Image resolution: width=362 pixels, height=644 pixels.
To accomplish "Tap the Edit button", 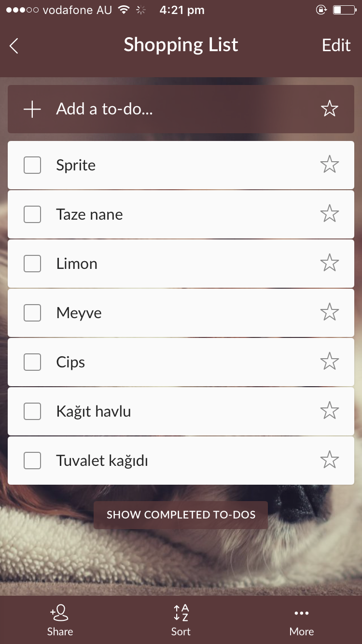I will tap(336, 45).
